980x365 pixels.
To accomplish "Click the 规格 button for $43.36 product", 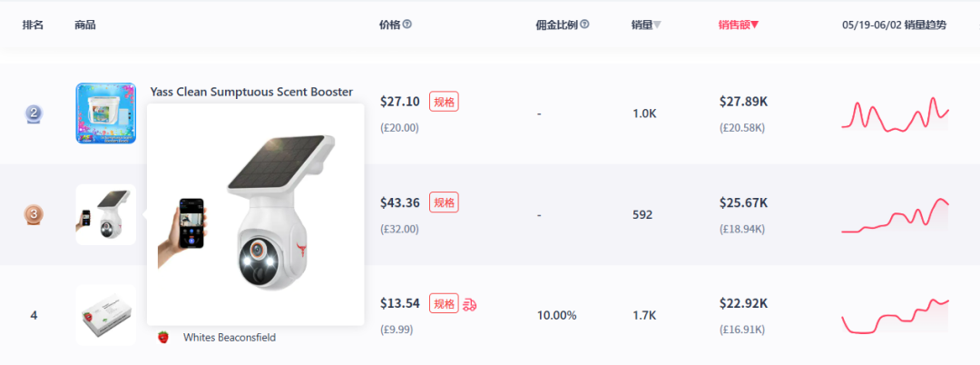I will [444, 202].
